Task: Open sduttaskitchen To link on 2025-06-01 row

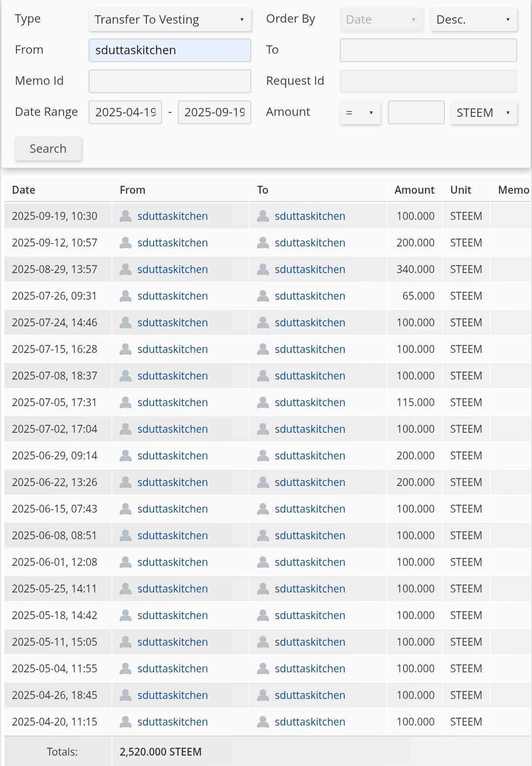Action: point(310,562)
